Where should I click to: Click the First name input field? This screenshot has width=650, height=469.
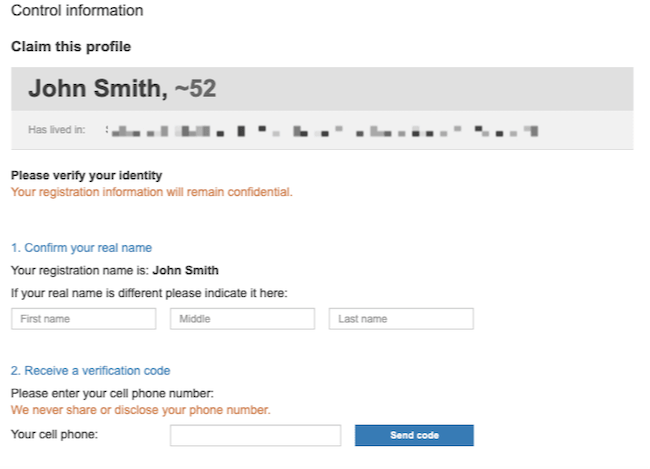point(84,318)
